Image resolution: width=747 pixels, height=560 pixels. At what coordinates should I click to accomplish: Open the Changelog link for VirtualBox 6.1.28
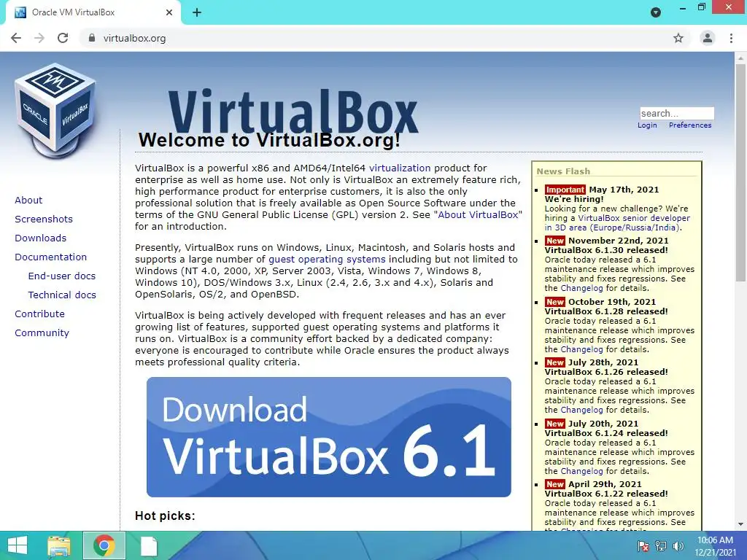pos(581,349)
